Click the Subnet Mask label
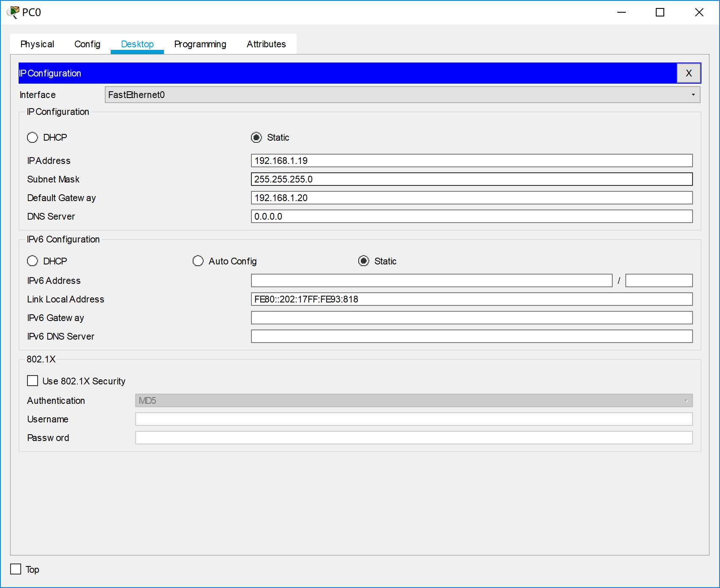Viewport: 720px width, 588px height. click(x=53, y=179)
